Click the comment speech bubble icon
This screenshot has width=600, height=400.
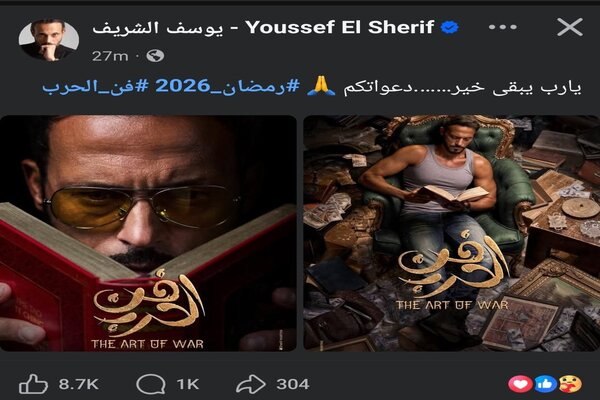[151, 384]
